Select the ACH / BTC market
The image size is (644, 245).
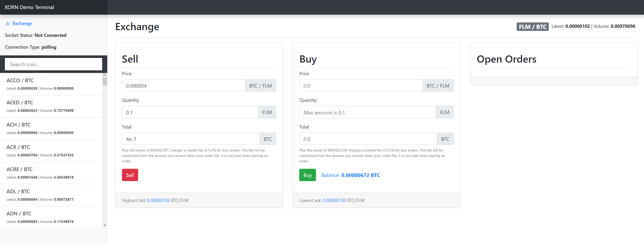click(51, 129)
